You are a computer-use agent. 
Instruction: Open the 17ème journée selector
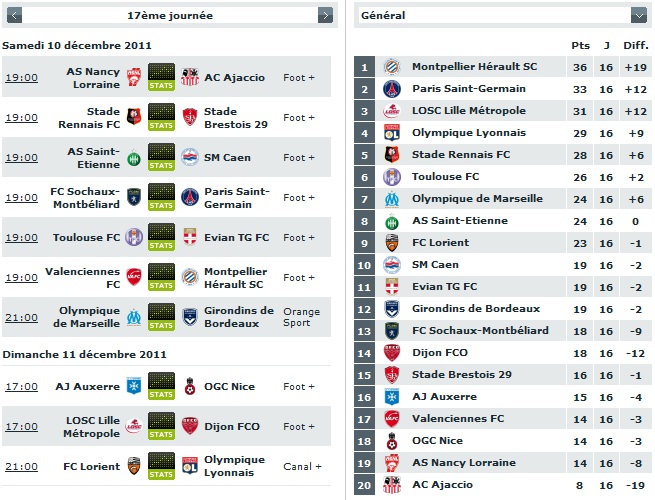(x=170, y=15)
